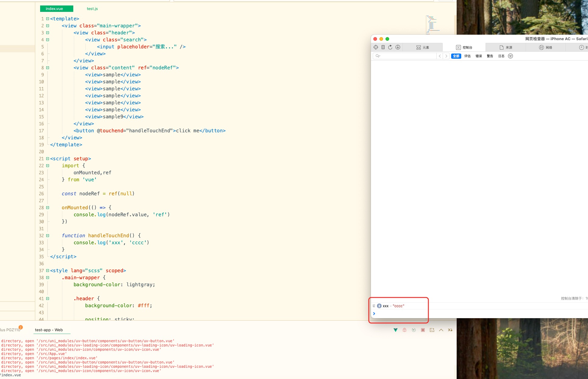Click the scoped attribute on line 37
The height and width of the screenshot is (379, 588).
point(114,271)
